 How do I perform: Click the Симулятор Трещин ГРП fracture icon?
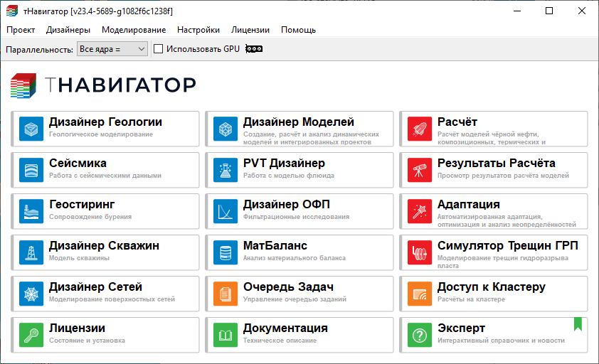pos(420,252)
